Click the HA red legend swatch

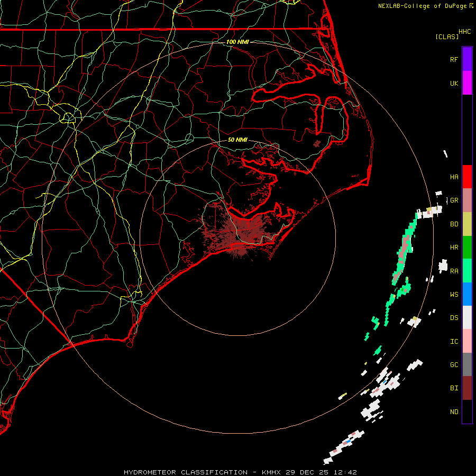(467, 177)
